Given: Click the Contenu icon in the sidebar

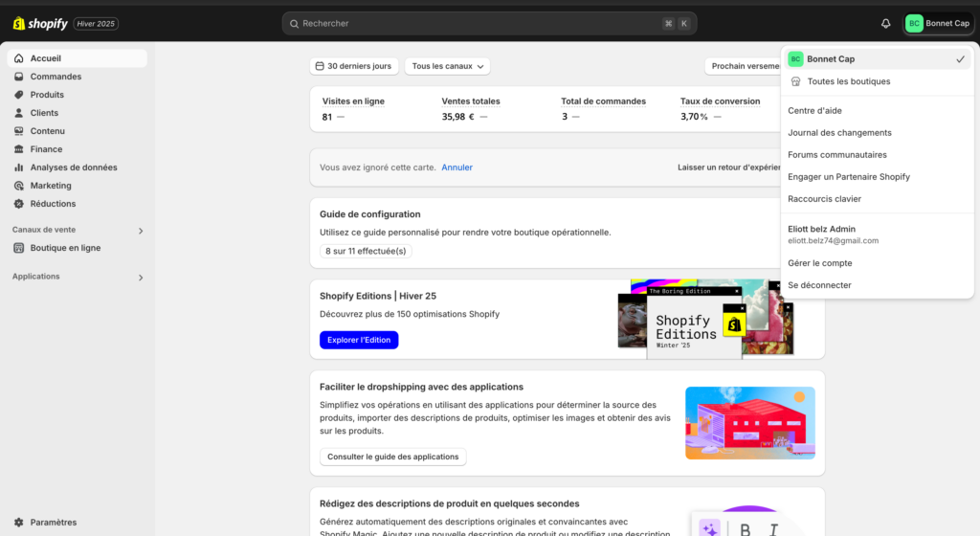Looking at the screenshot, I should pyautogui.click(x=19, y=130).
